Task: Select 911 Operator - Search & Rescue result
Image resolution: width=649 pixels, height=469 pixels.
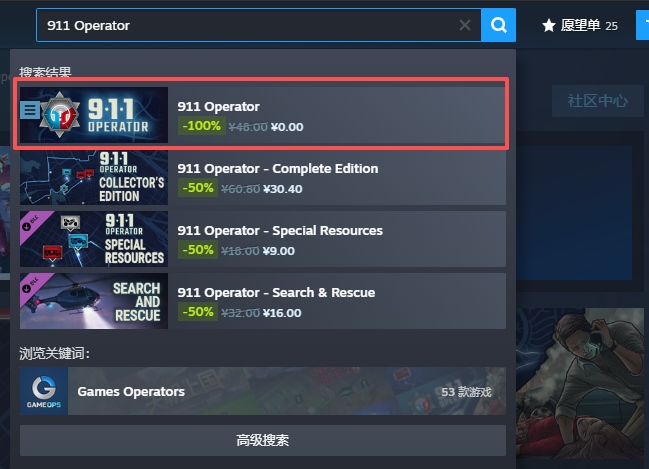Action: (262, 301)
